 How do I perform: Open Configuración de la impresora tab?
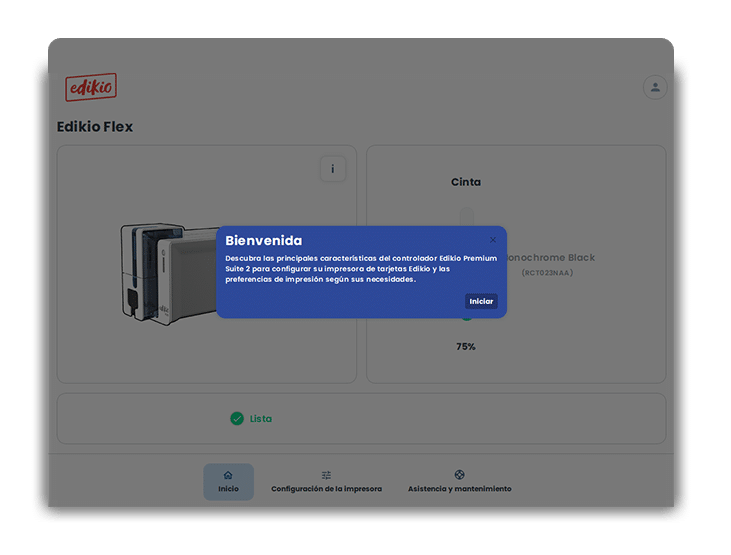(326, 489)
